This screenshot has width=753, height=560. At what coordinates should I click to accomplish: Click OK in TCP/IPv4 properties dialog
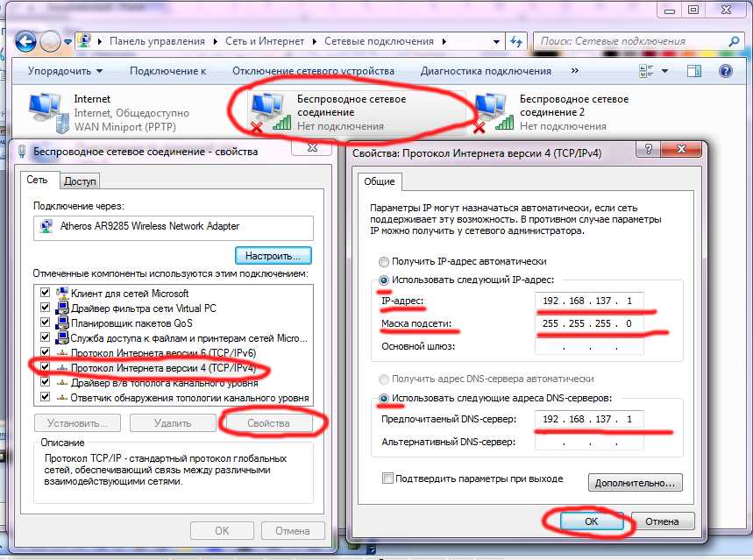(x=592, y=521)
